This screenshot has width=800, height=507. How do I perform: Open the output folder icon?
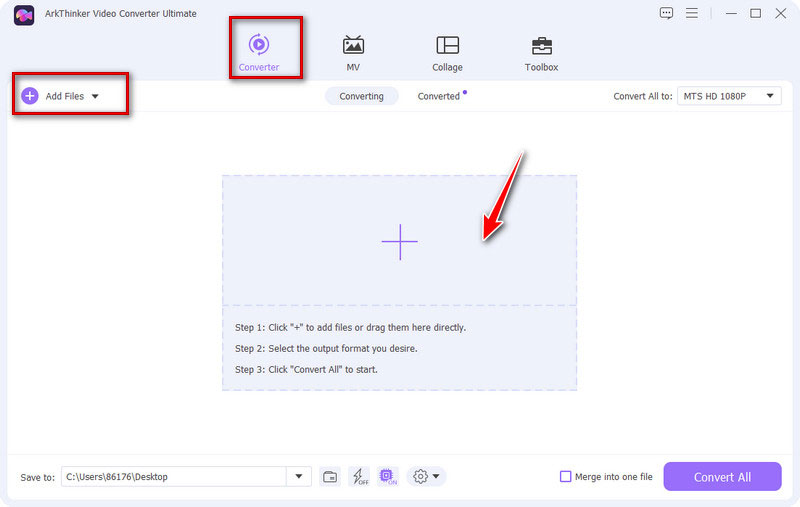pyautogui.click(x=330, y=476)
